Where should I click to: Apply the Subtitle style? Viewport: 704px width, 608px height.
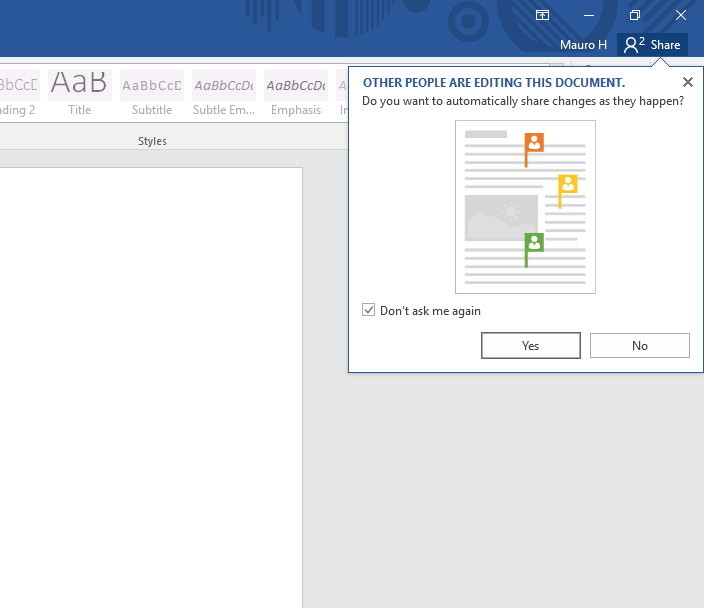pyautogui.click(x=152, y=93)
